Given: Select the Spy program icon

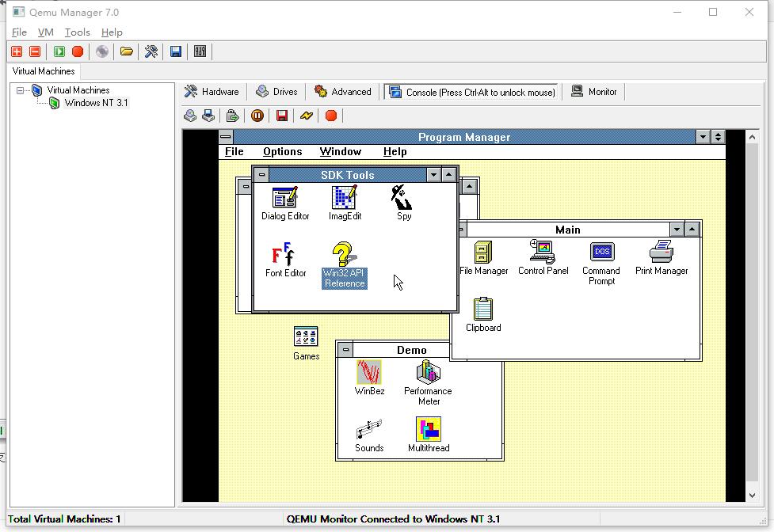Looking at the screenshot, I should coord(403,203).
